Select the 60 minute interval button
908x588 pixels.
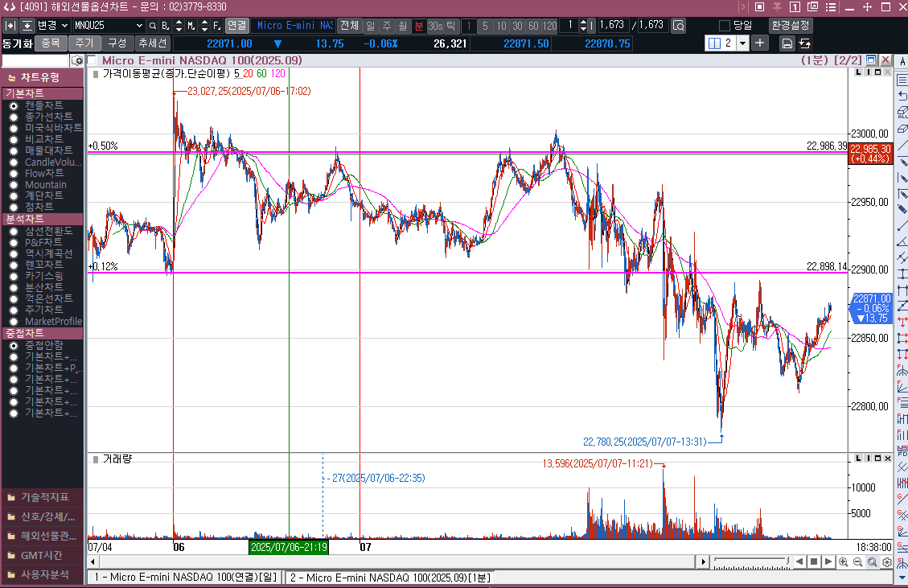[x=533, y=26]
